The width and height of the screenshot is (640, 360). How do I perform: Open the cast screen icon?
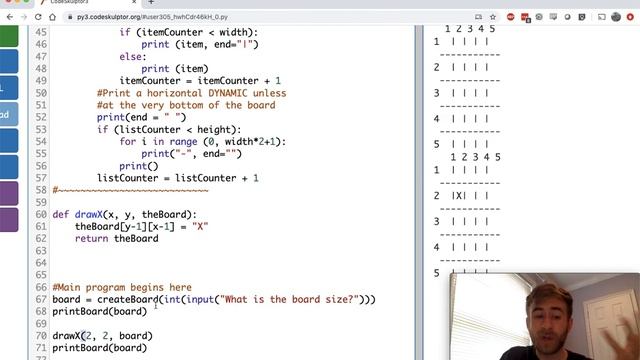coord(602,17)
